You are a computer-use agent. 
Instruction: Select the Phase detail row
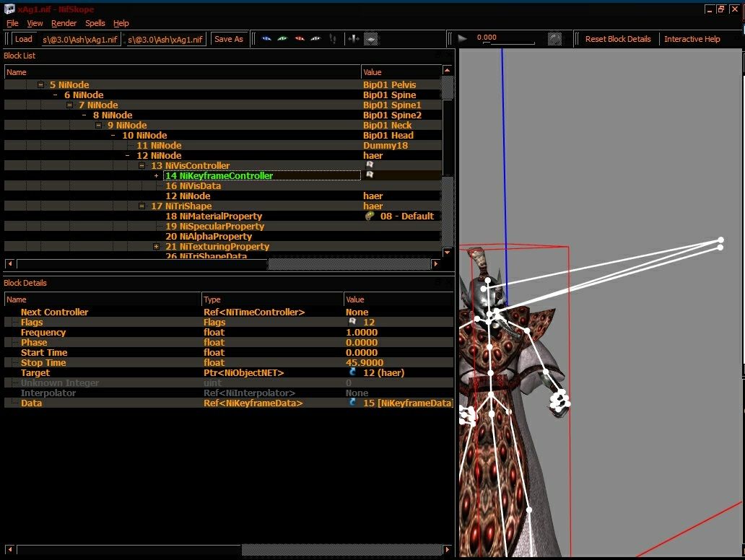tap(229, 343)
